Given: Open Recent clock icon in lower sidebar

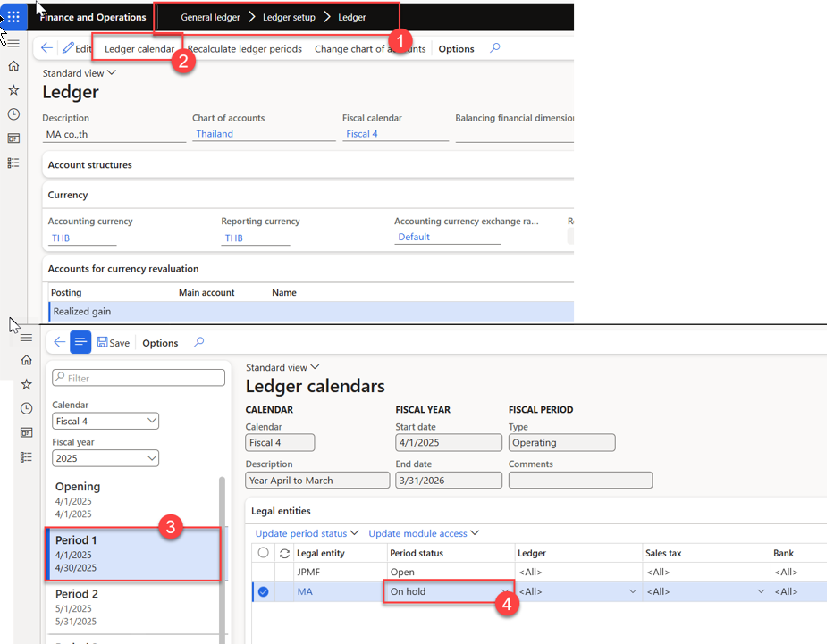Looking at the screenshot, I should (x=26, y=408).
